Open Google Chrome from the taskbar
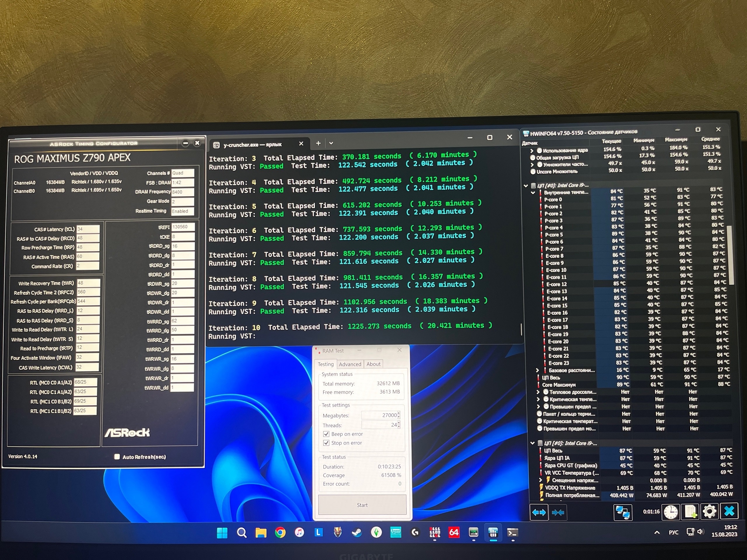The width and height of the screenshot is (747, 560). point(280,533)
